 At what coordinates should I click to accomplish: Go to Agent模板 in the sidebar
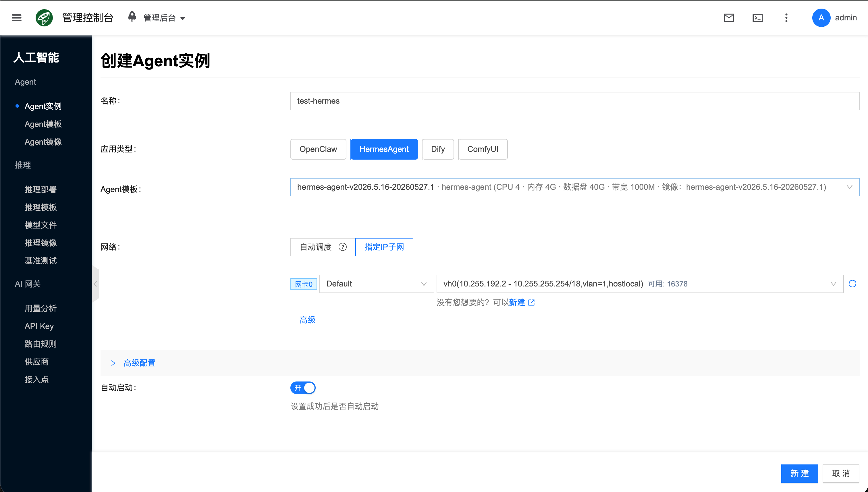(x=43, y=124)
